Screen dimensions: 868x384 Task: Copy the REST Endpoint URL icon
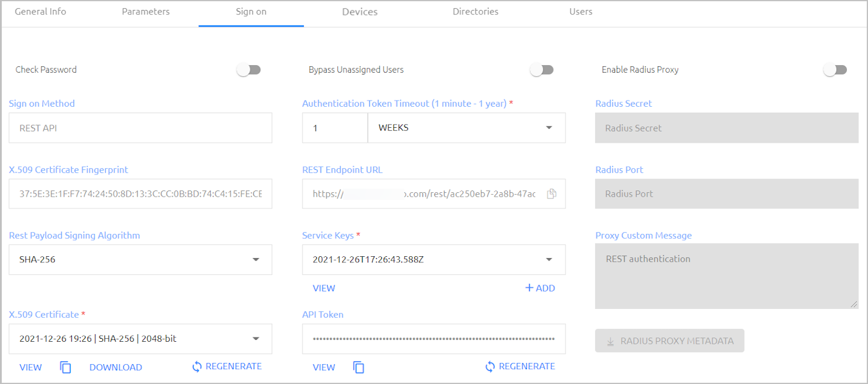551,194
